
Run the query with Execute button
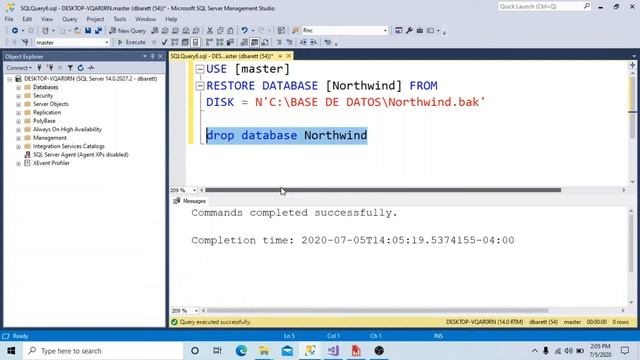tap(131, 42)
